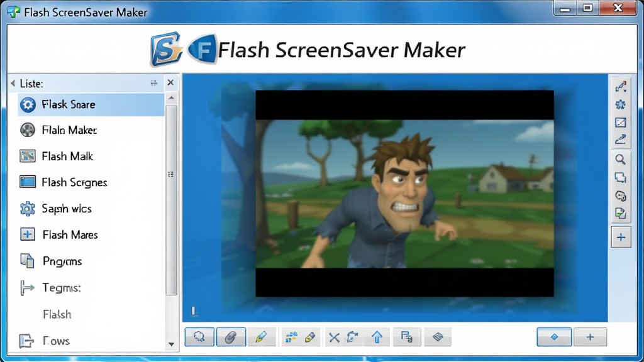This screenshot has height=362, width=644.
Task: Click the search bubble button in bottom toolbar
Action: 199,337
